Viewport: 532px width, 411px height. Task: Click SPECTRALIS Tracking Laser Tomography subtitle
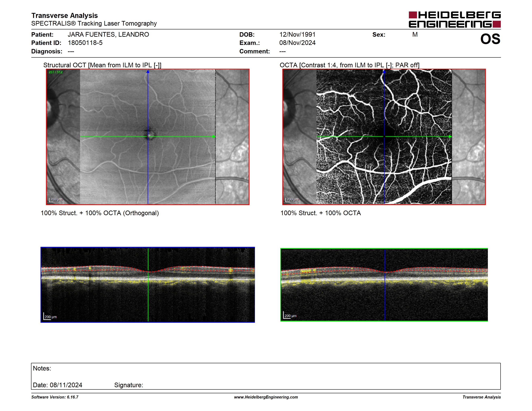tap(94, 23)
